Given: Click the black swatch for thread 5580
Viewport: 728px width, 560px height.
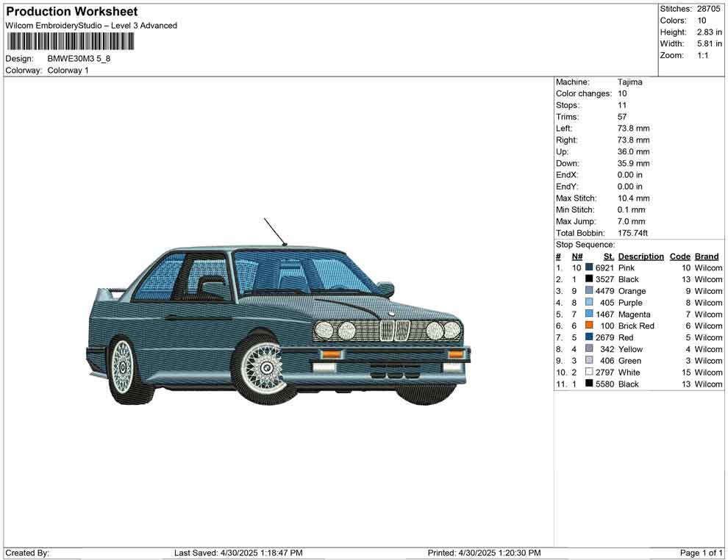Looking at the screenshot, I should pos(589,384).
